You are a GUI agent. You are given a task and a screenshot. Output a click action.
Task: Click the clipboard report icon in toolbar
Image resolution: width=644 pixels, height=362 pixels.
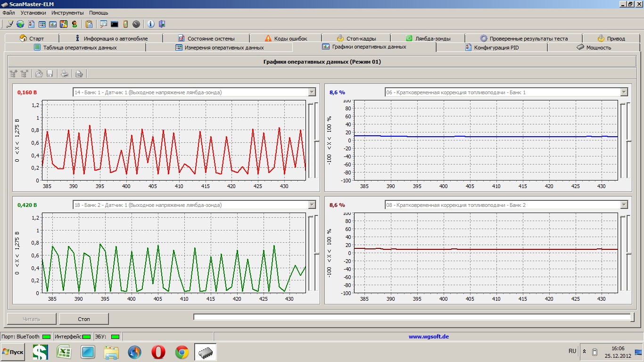tap(89, 24)
